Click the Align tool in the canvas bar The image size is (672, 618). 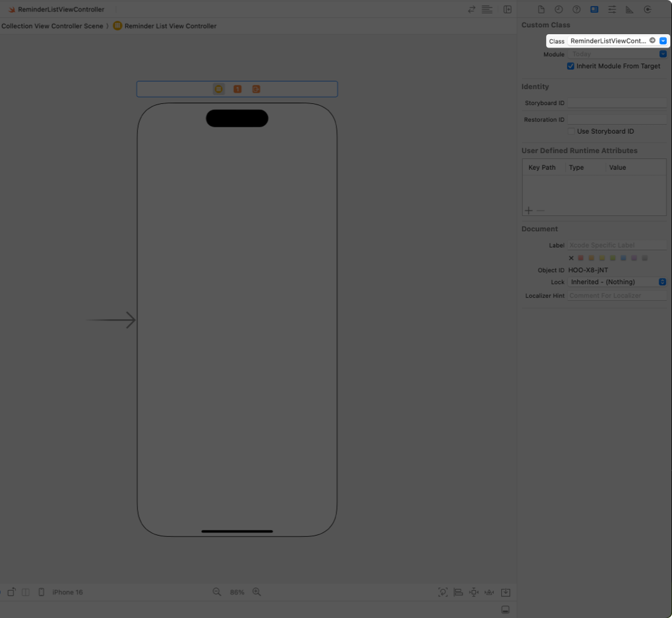458,592
